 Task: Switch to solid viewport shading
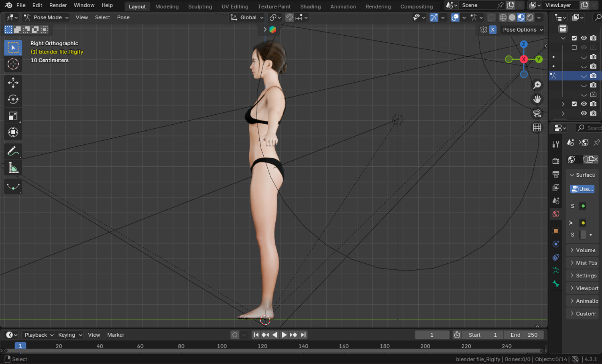click(512, 18)
